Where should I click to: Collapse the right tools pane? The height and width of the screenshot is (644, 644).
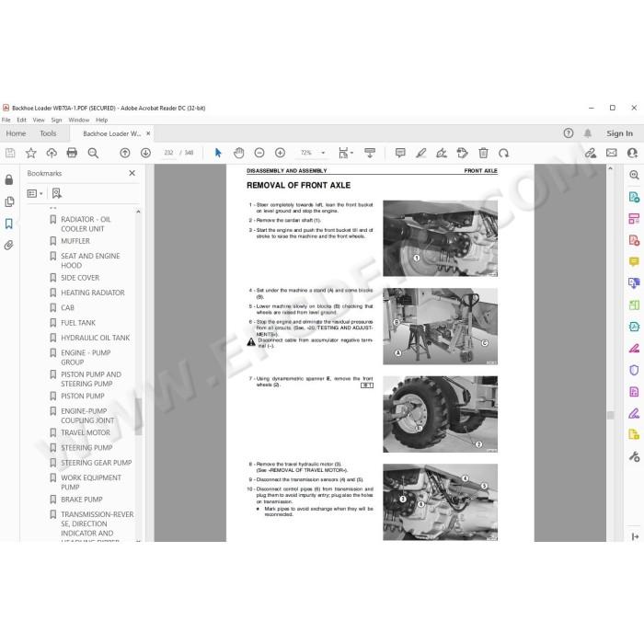[x=635, y=536]
